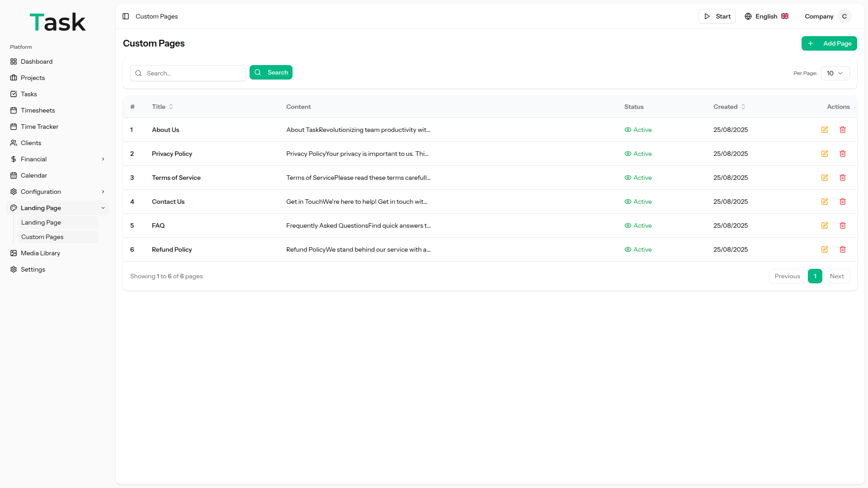The height and width of the screenshot is (488, 868).
Task: Open the Media Library sidebar item
Action: click(x=40, y=253)
